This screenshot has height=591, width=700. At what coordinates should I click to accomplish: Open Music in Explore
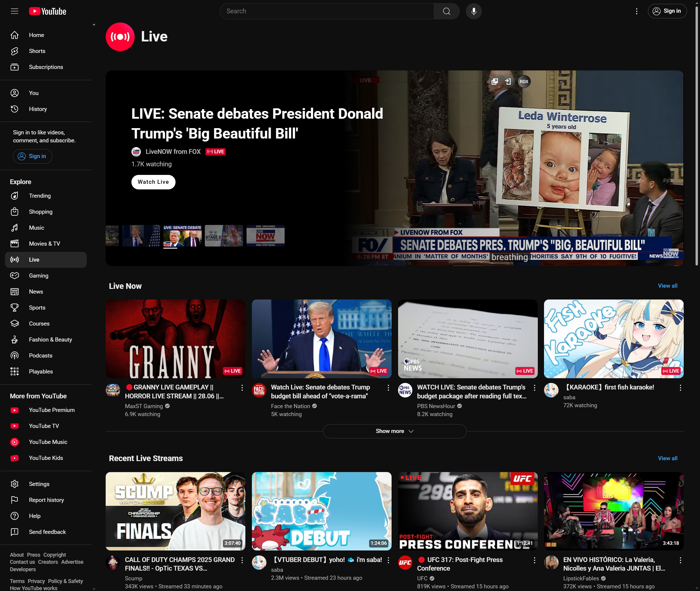tap(46, 228)
